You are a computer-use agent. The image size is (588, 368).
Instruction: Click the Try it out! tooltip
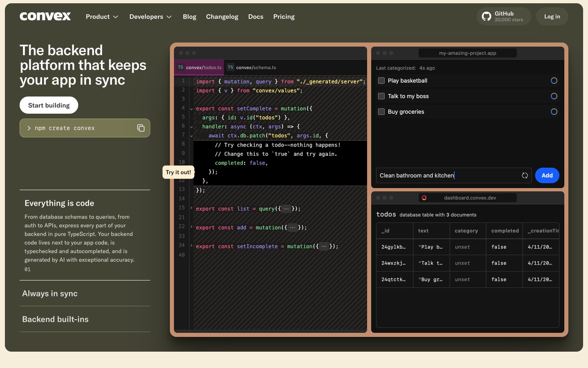pyautogui.click(x=178, y=172)
